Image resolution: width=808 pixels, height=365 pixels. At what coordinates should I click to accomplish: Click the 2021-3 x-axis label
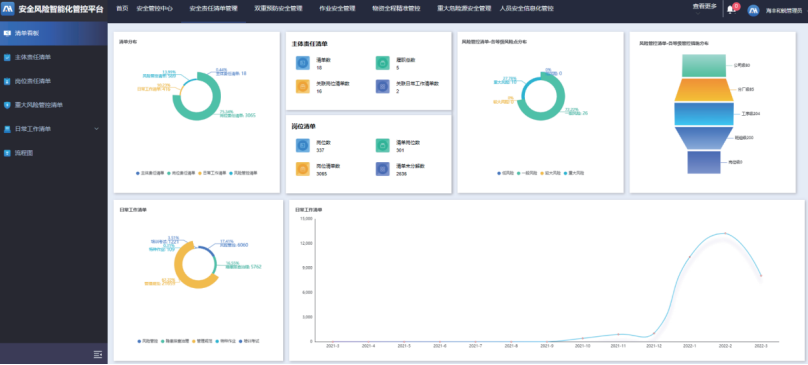333,346
